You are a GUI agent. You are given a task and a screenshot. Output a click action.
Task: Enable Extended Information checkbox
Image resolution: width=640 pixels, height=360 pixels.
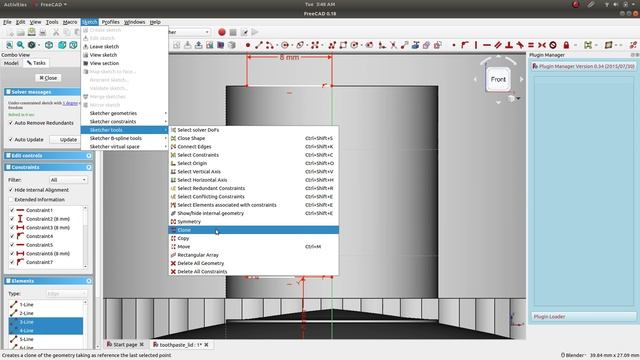(x=11, y=200)
